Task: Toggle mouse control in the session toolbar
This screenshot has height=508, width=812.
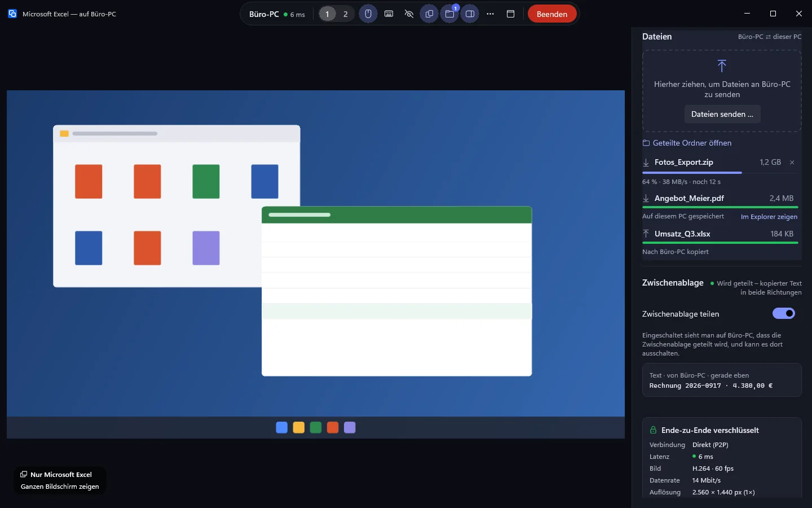Action: (x=368, y=14)
